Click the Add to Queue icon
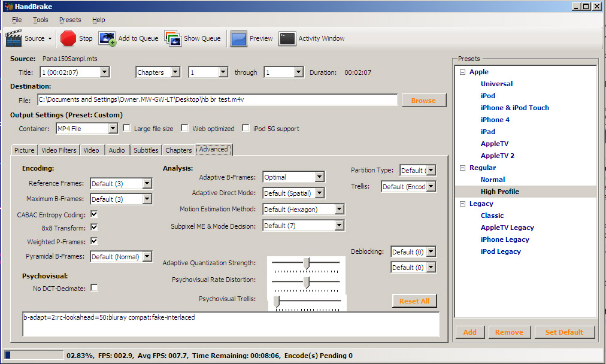The image size is (606, 364). coord(107,38)
